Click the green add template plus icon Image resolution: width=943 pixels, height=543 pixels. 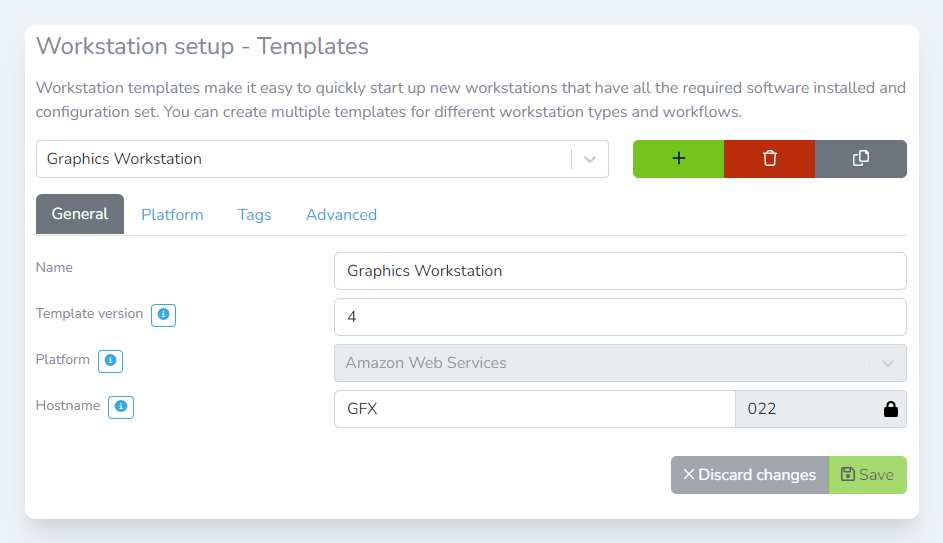click(678, 159)
